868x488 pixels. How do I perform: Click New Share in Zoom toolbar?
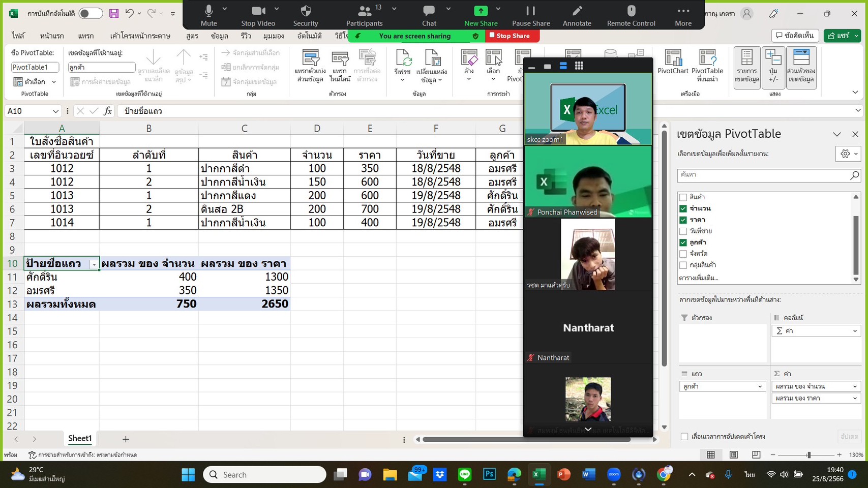481,15
